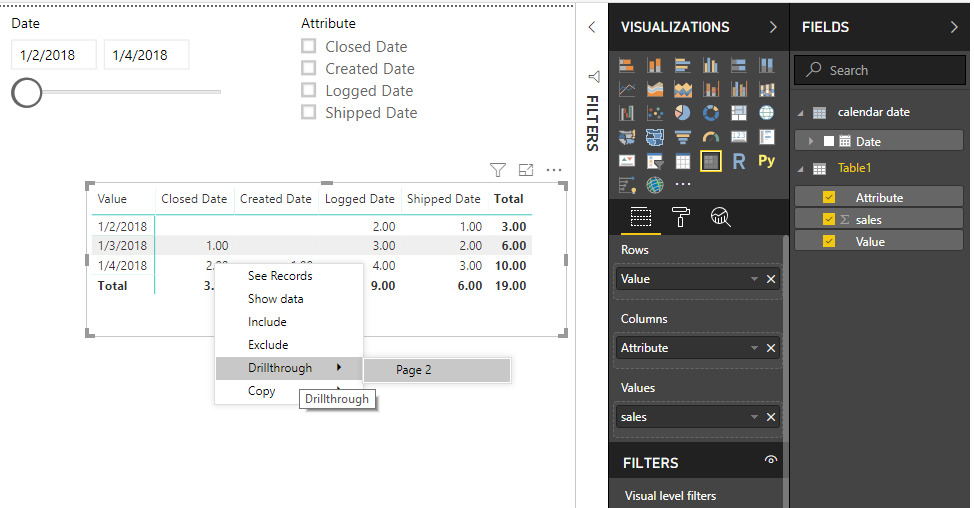974x508 pixels.
Task: Choose the pie chart visualization
Action: [x=682, y=113]
